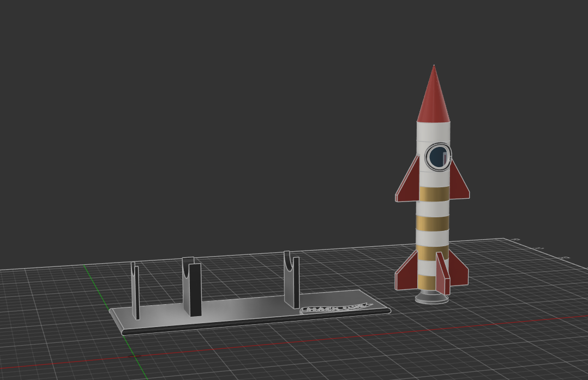Select the rightmost cradle post on the stand
Image resolution: width=588 pixels, height=380 pixels.
(x=291, y=280)
